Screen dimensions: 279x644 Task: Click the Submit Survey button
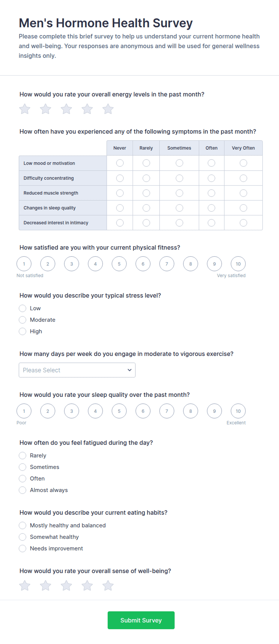point(141,620)
